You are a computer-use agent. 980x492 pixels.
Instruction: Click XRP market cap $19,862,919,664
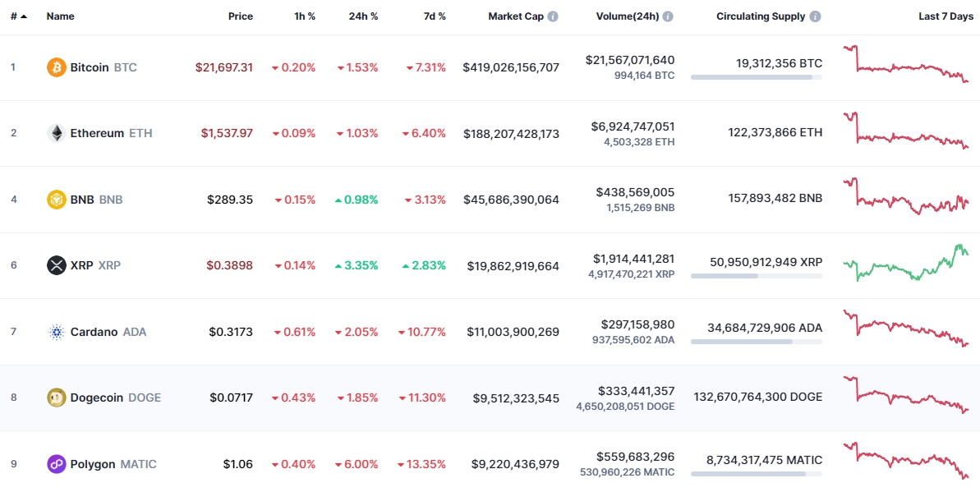point(513,265)
